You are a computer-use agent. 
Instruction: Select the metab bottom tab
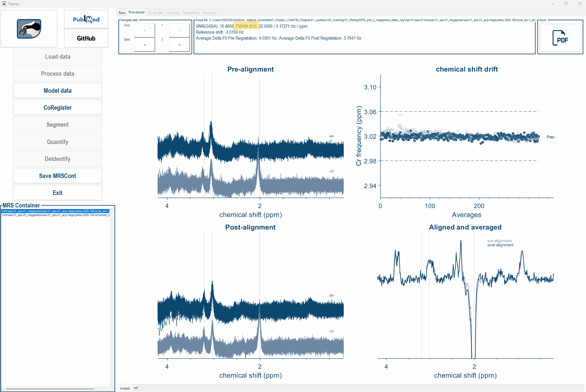(x=125, y=388)
